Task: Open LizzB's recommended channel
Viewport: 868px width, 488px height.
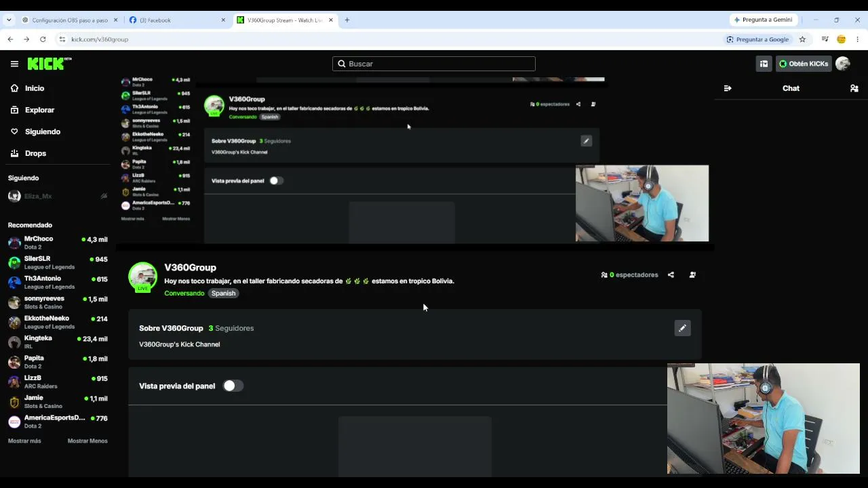Action: pyautogui.click(x=58, y=382)
